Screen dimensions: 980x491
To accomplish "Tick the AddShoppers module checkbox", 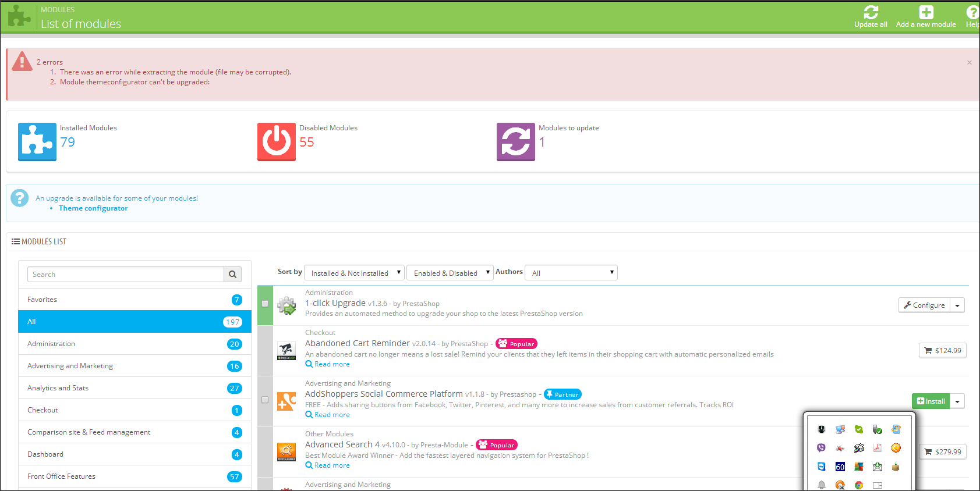I will point(265,400).
